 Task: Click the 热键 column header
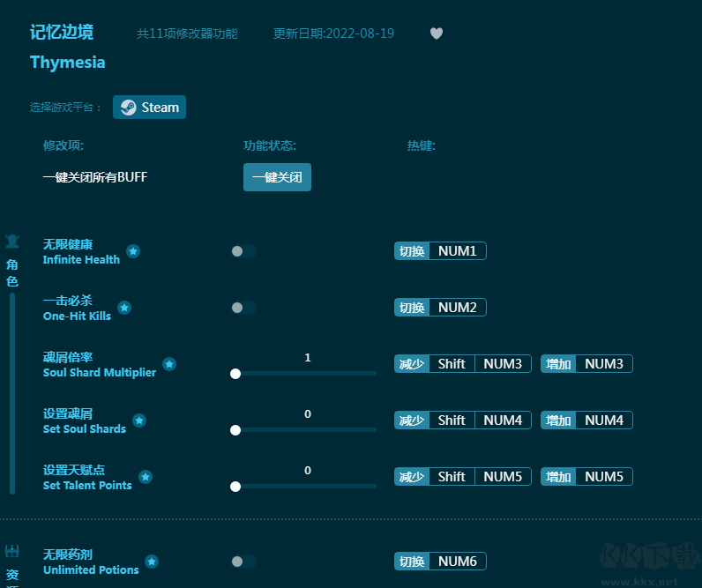pyautogui.click(x=421, y=145)
